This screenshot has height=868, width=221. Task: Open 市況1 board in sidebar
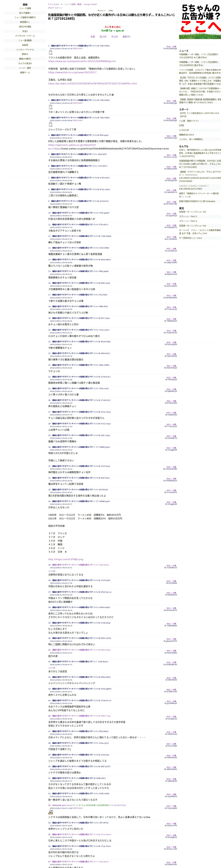pos(25,31)
